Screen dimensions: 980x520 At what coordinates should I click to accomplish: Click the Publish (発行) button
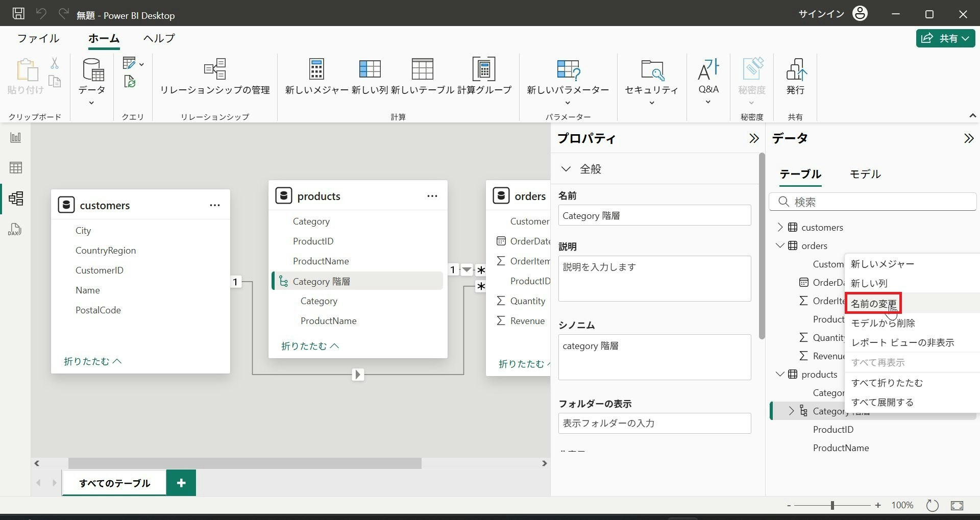795,77
